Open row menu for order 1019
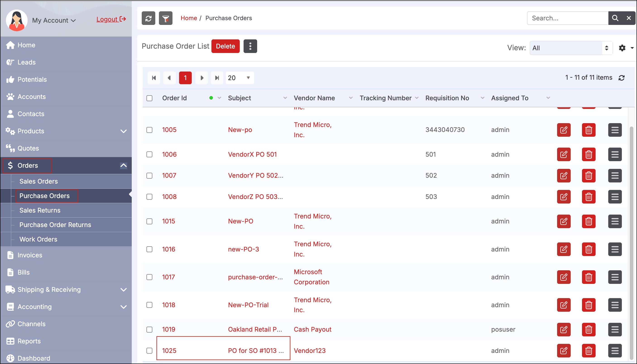This screenshot has width=637, height=364. tap(615, 330)
